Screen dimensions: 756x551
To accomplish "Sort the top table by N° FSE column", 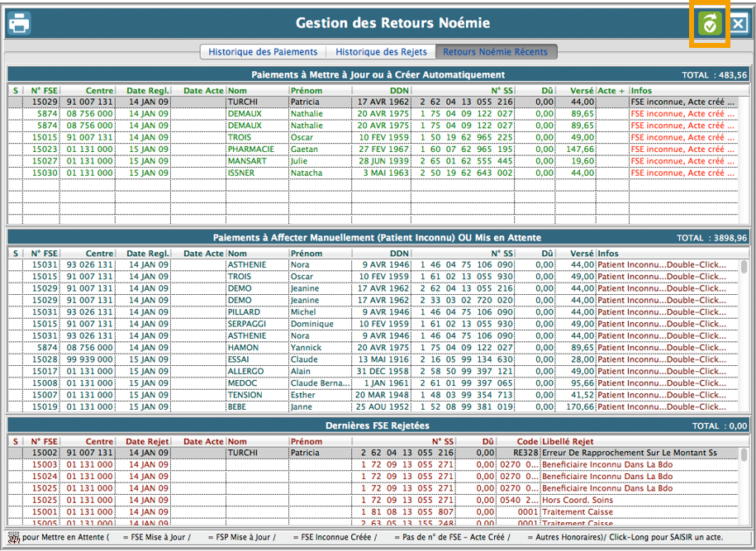I will pyautogui.click(x=45, y=90).
